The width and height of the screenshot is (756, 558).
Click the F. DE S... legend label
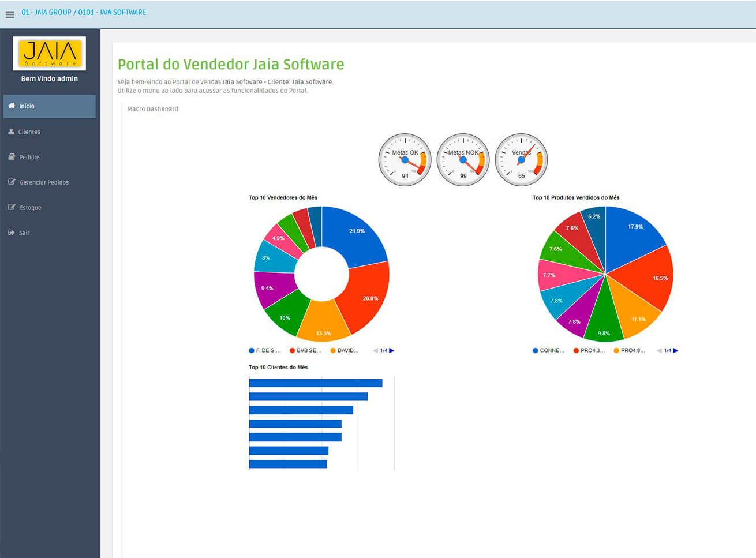268,350
